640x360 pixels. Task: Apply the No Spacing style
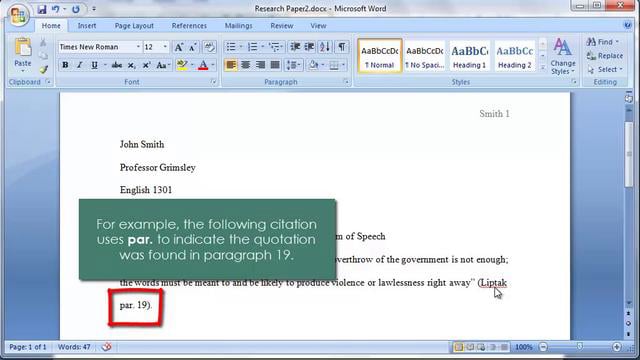[425, 56]
